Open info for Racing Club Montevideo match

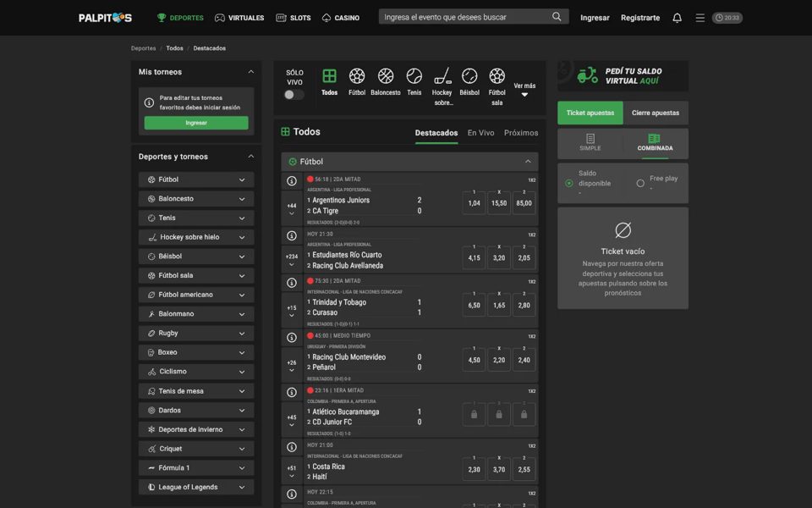[x=292, y=338]
